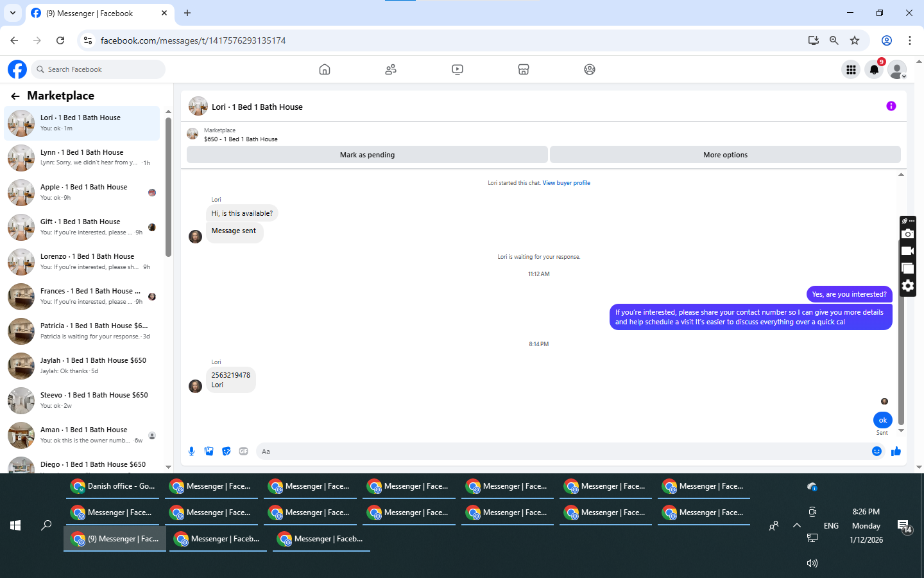This screenshot has height=578, width=924.
Task: Open the emoji picker in message box
Action: click(x=877, y=451)
